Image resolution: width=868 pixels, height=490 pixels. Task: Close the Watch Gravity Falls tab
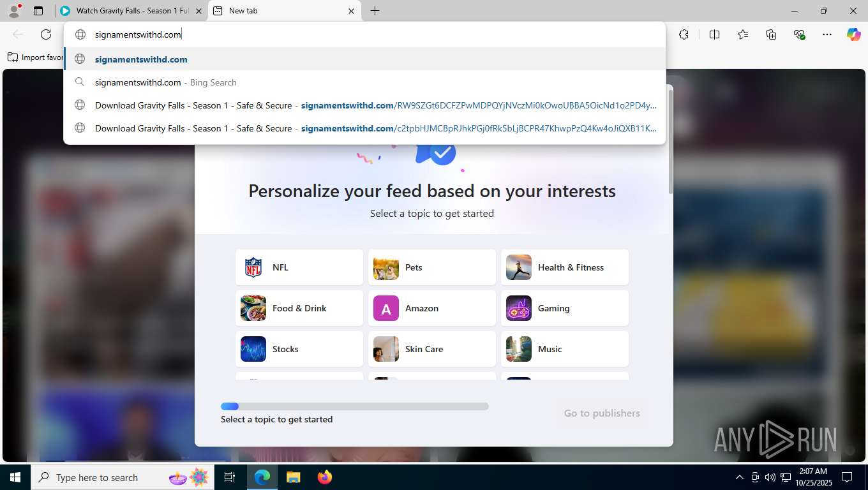198,11
